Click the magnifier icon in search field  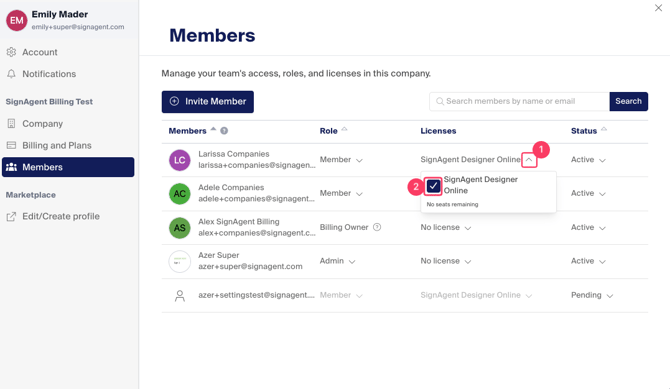[440, 101]
